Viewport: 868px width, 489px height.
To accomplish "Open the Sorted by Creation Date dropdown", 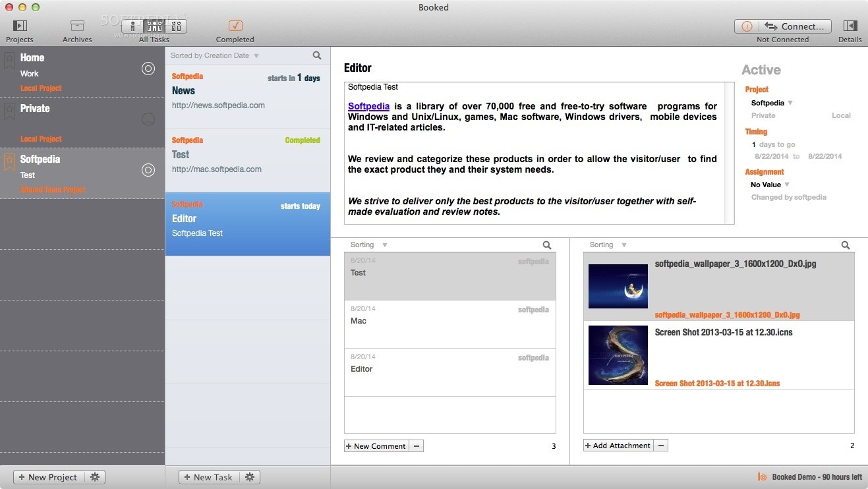I will [x=214, y=55].
